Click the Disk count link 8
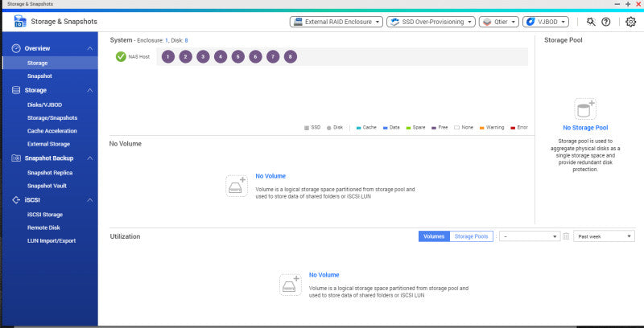Image resolution: width=644 pixels, height=328 pixels. [187, 40]
